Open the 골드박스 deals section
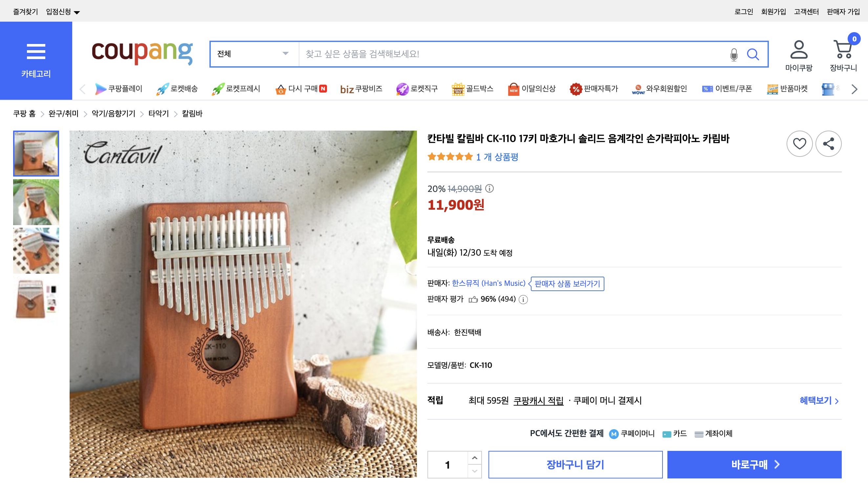This screenshot has height=485, width=868. coord(472,89)
